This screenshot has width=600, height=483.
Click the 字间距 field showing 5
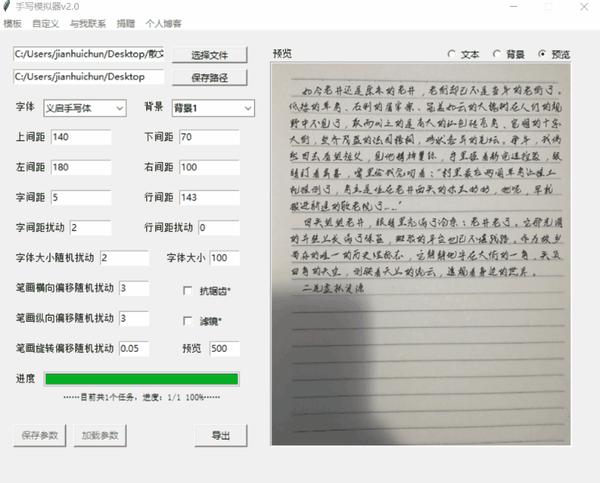(81, 197)
